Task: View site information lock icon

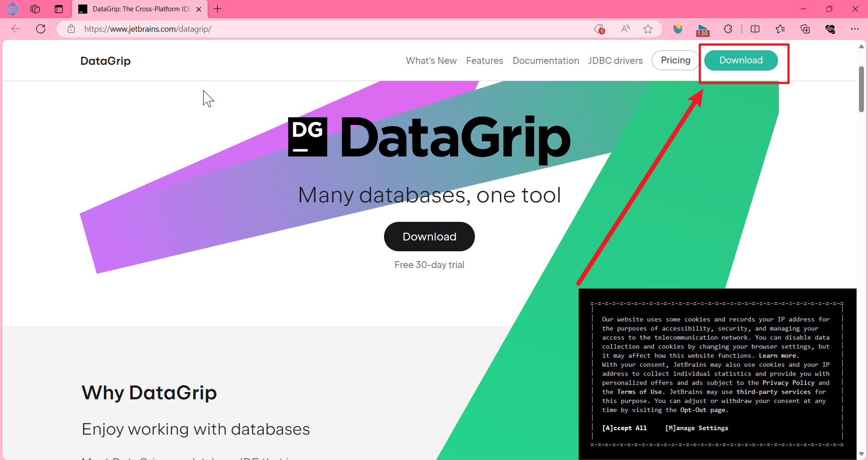Action: [71, 29]
